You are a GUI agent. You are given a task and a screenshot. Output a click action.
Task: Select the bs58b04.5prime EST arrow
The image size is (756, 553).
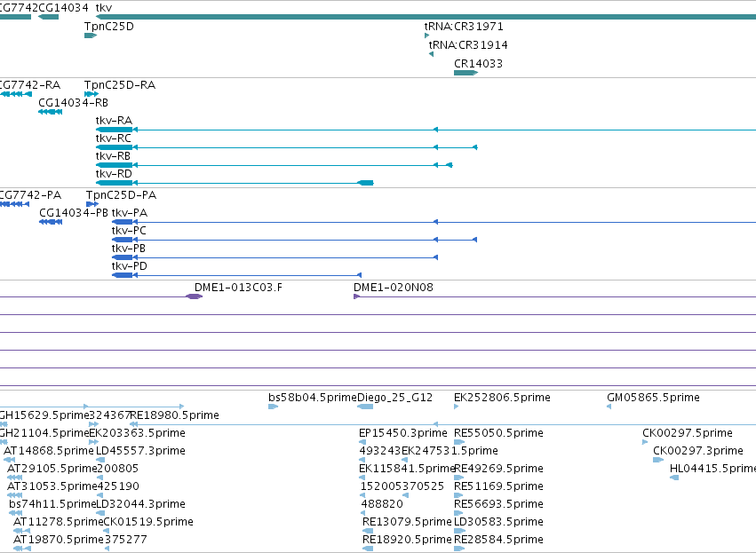pyautogui.click(x=274, y=407)
